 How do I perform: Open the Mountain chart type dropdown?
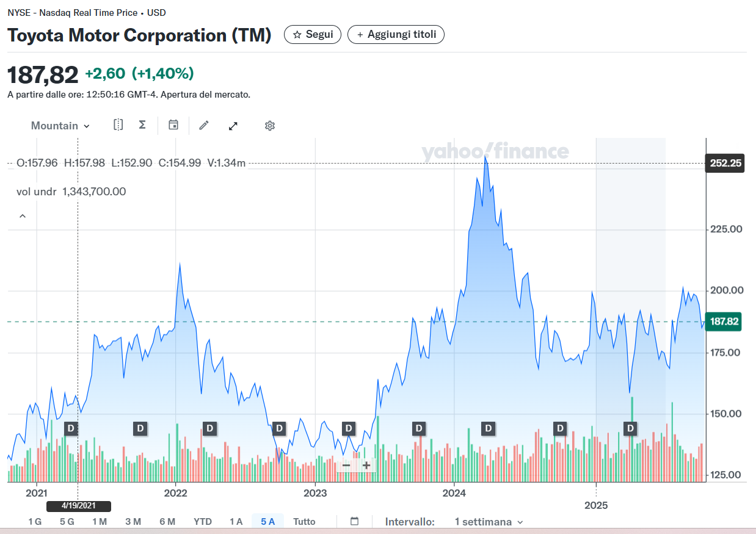pyautogui.click(x=60, y=126)
